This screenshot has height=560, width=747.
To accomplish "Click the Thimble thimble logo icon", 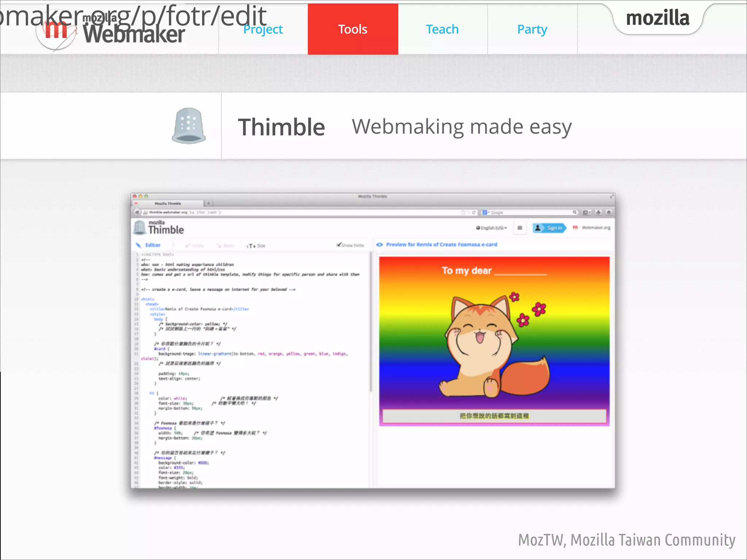I will pyautogui.click(x=189, y=126).
